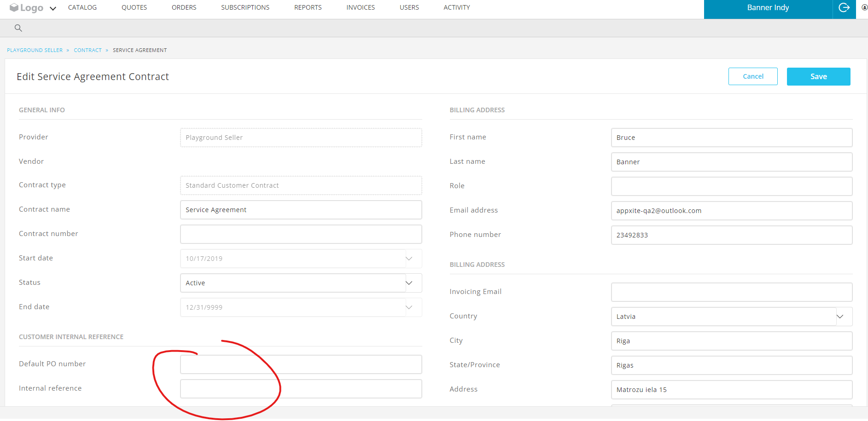Click the Default PO number field

point(301,364)
